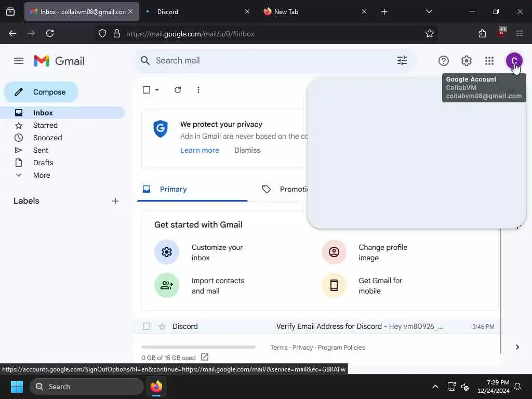Screen dimensions: 532x399
Task: Dismiss the privacy notice
Action: click(x=247, y=150)
